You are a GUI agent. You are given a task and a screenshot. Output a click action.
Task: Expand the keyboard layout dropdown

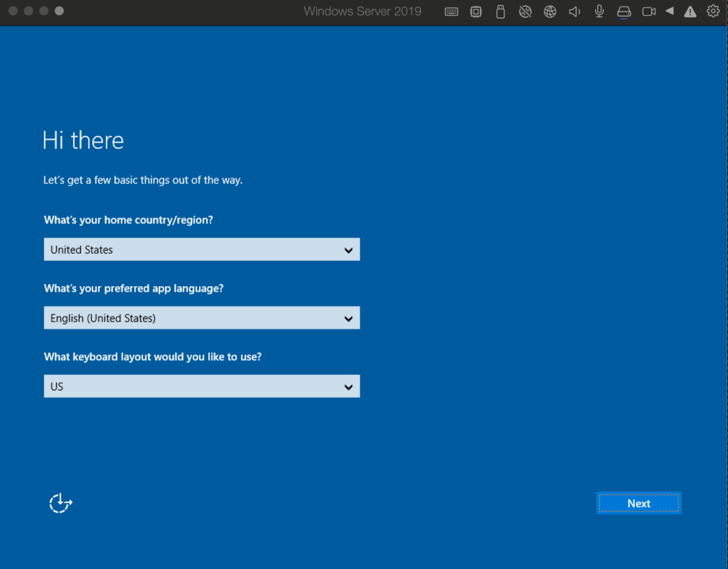tap(201, 386)
